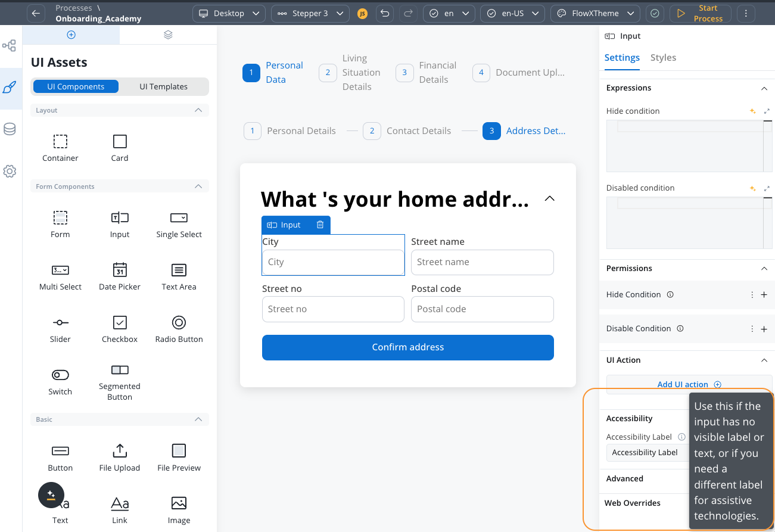The width and height of the screenshot is (775, 532).
Task: Open the Stepper 3 dropdown
Action: click(x=310, y=13)
